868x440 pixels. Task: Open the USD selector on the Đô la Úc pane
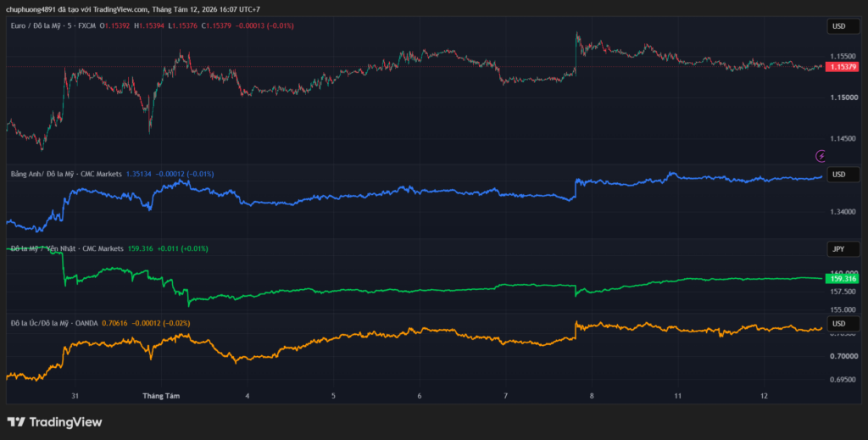pos(843,324)
